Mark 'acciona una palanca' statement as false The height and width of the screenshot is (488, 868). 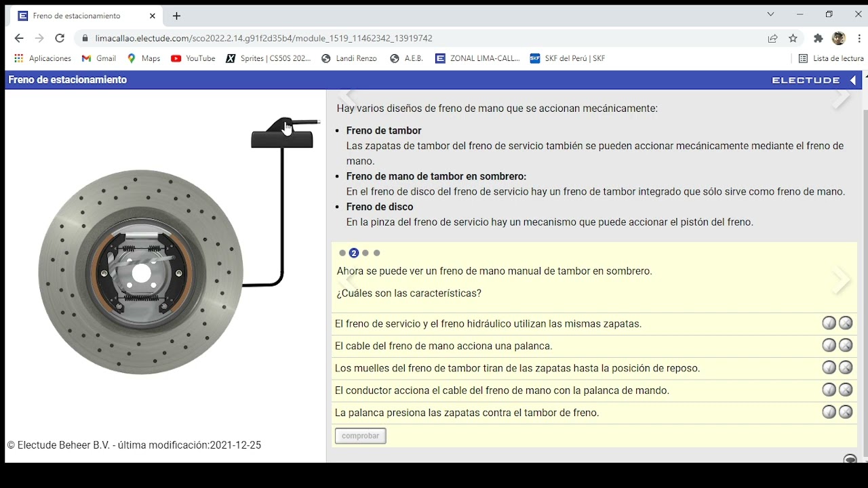(x=846, y=346)
